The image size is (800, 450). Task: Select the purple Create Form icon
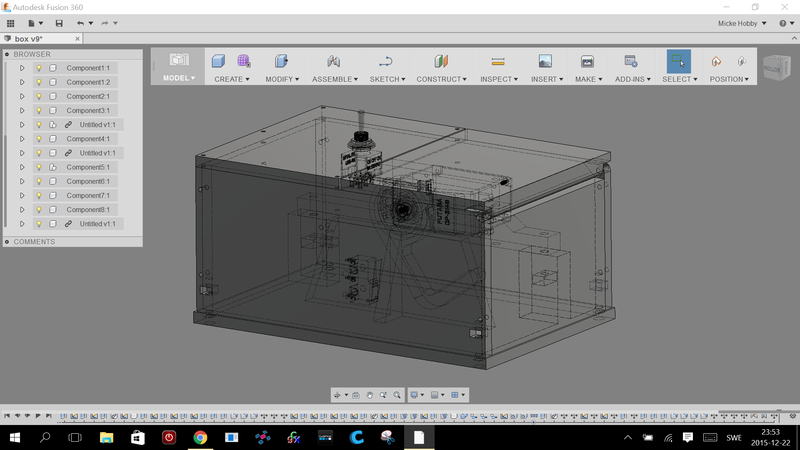(244, 61)
